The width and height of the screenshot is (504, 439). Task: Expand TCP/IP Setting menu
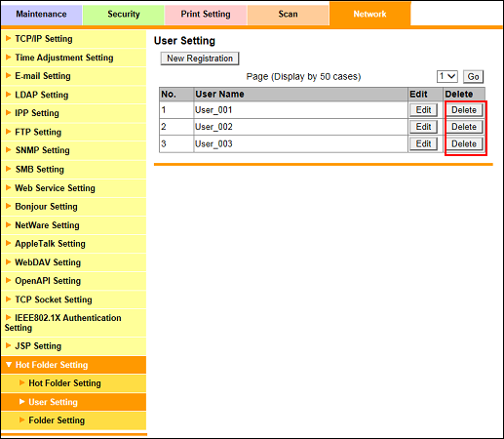pos(74,39)
